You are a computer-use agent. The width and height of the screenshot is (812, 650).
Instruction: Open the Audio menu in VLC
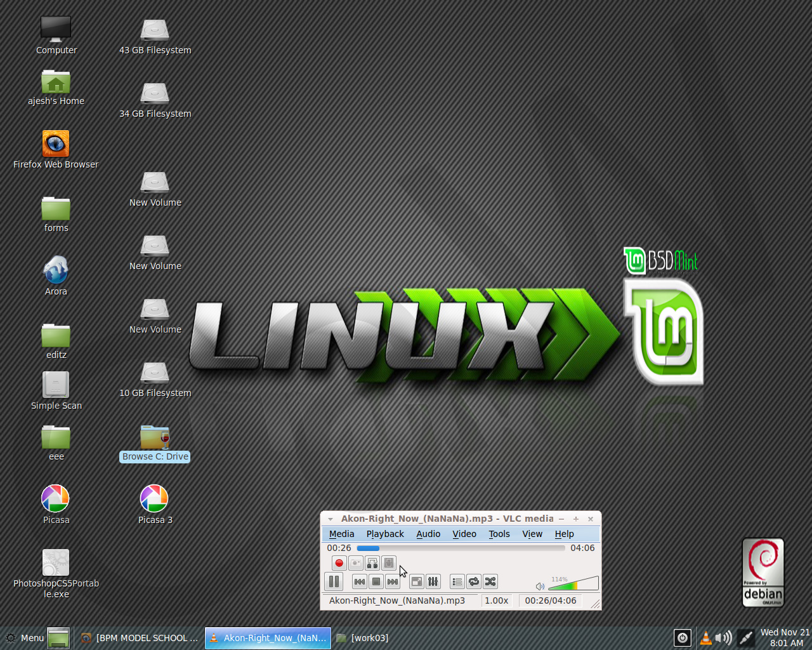[x=428, y=534]
